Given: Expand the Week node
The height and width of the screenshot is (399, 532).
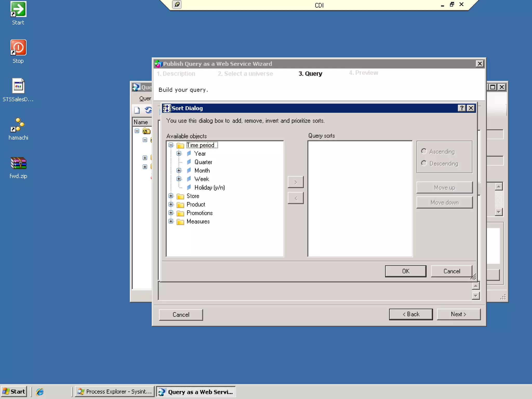Looking at the screenshot, I should tap(179, 179).
